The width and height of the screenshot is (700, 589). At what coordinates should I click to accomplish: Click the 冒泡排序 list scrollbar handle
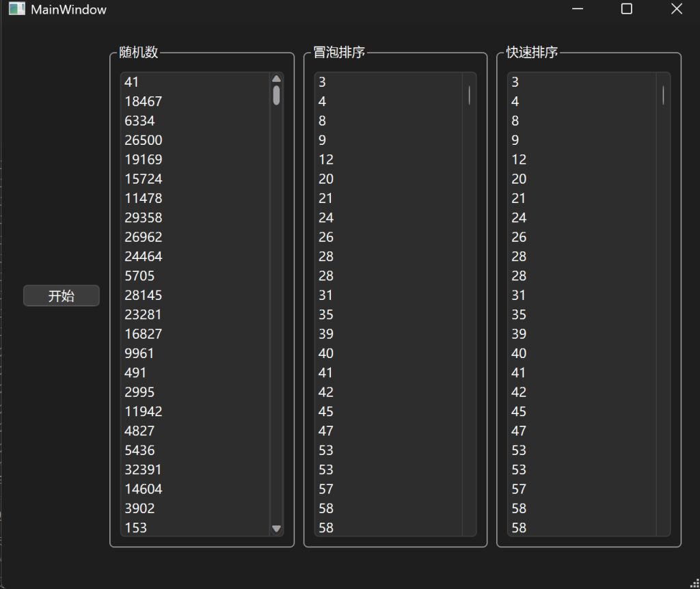click(x=469, y=95)
